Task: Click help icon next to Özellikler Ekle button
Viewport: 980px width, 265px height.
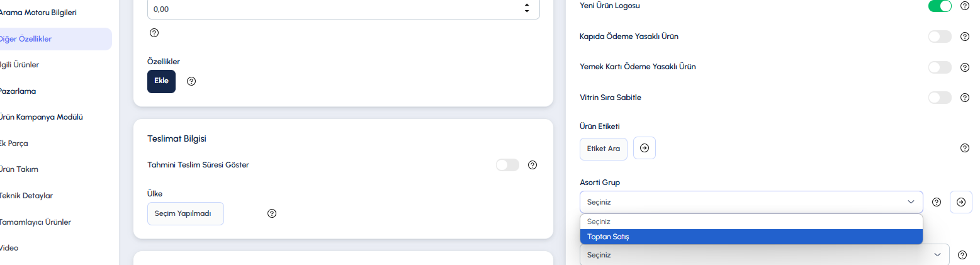Action: pyautogui.click(x=191, y=81)
